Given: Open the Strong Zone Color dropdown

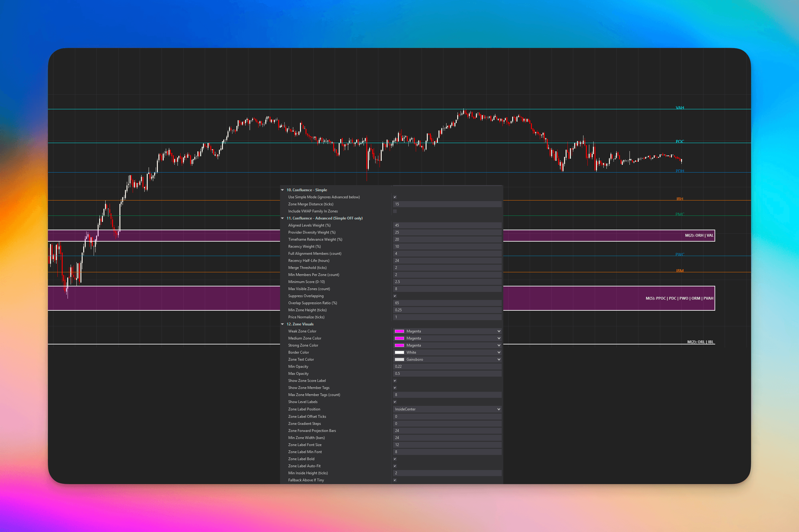Looking at the screenshot, I should point(498,345).
